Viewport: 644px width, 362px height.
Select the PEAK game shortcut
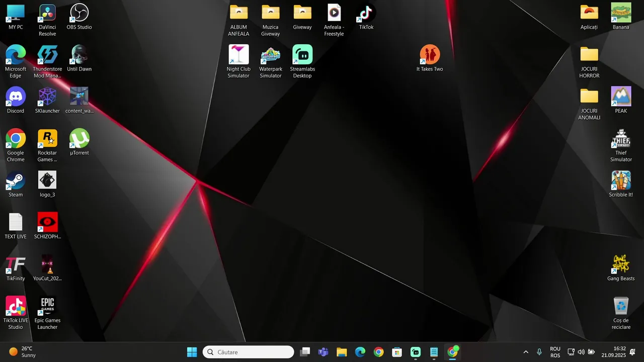[x=621, y=101]
